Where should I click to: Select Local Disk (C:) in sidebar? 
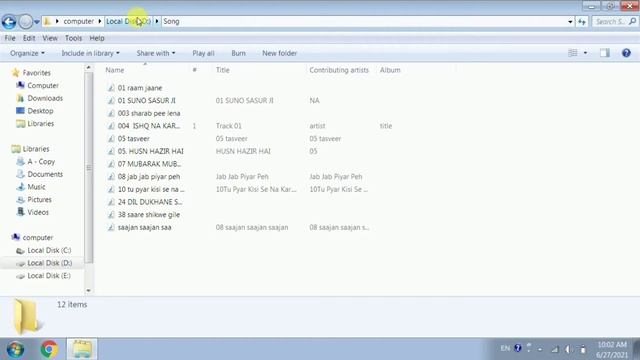tap(49, 250)
